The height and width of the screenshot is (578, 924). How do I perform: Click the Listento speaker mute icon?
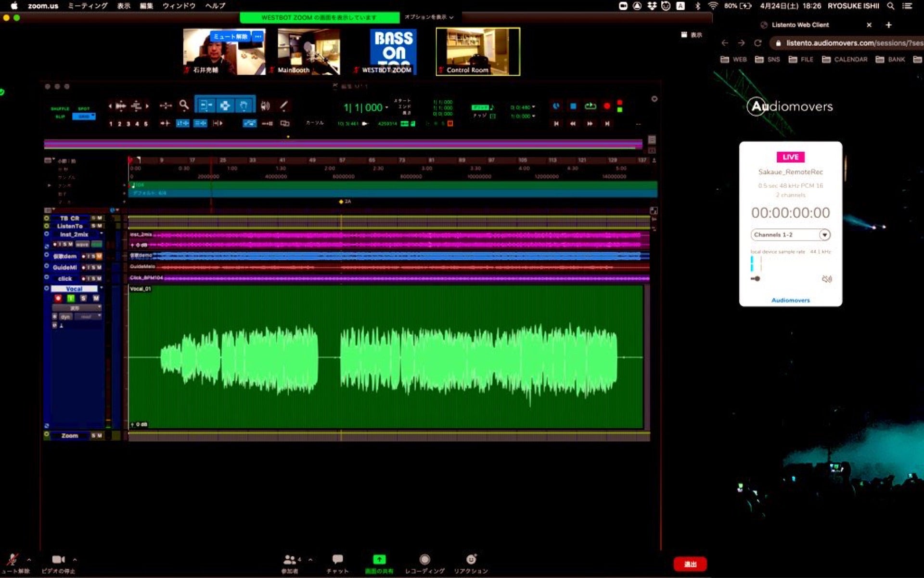point(827,279)
